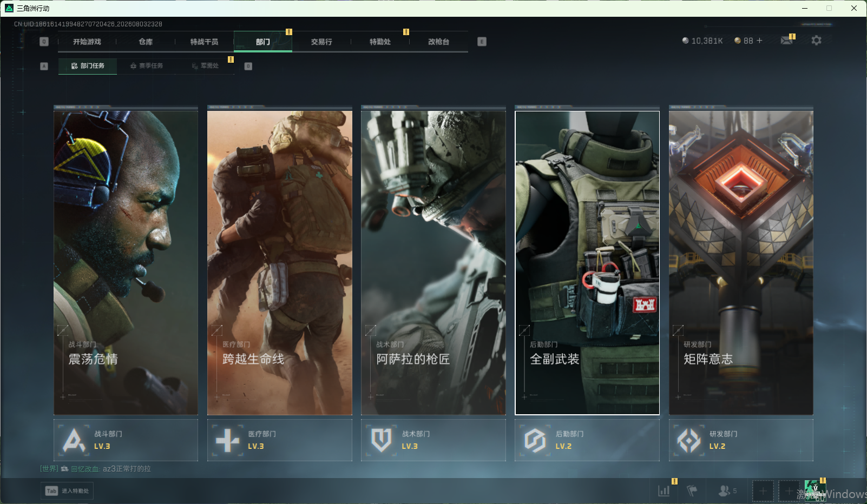Open the 军需处 sub-tab
This screenshot has height=504, width=867.
click(205, 66)
